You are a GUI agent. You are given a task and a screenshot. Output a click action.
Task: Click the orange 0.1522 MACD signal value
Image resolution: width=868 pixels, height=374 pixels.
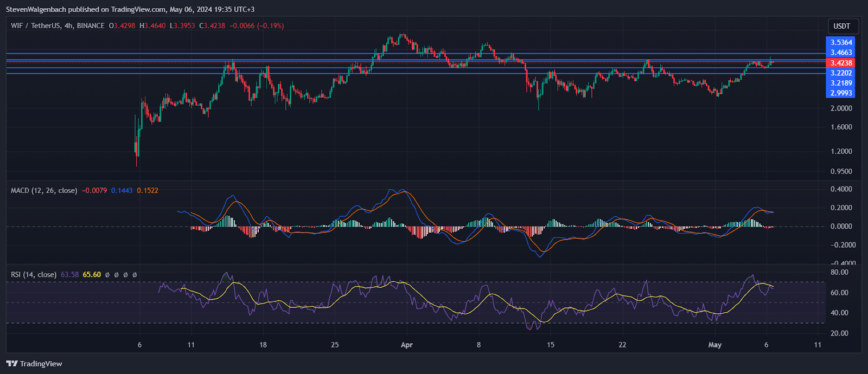pyautogui.click(x=148, y=190)
